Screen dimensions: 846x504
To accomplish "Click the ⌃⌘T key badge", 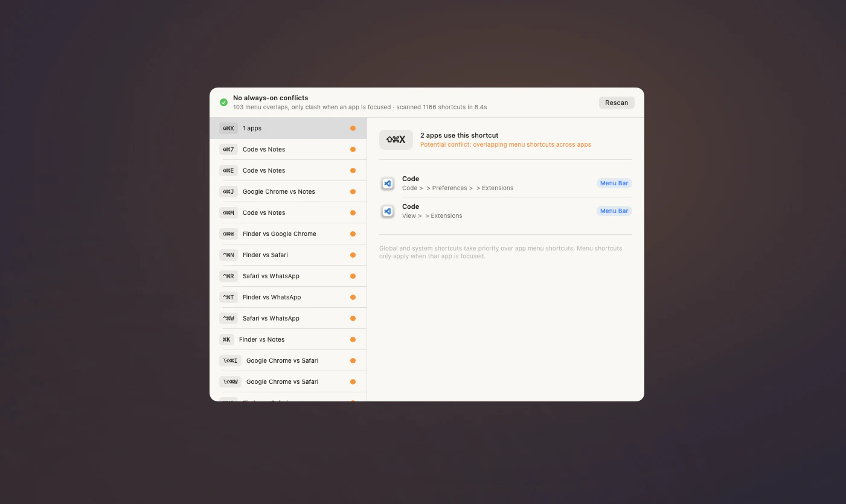I will [228, 297].
